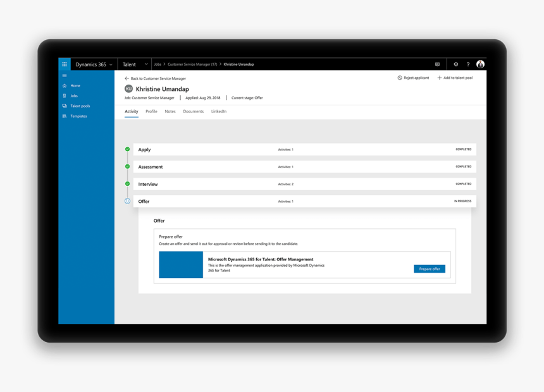This screenshot has width=544, height=392.
Task: Click the help question mark icon
Action: tap(468, 64)
